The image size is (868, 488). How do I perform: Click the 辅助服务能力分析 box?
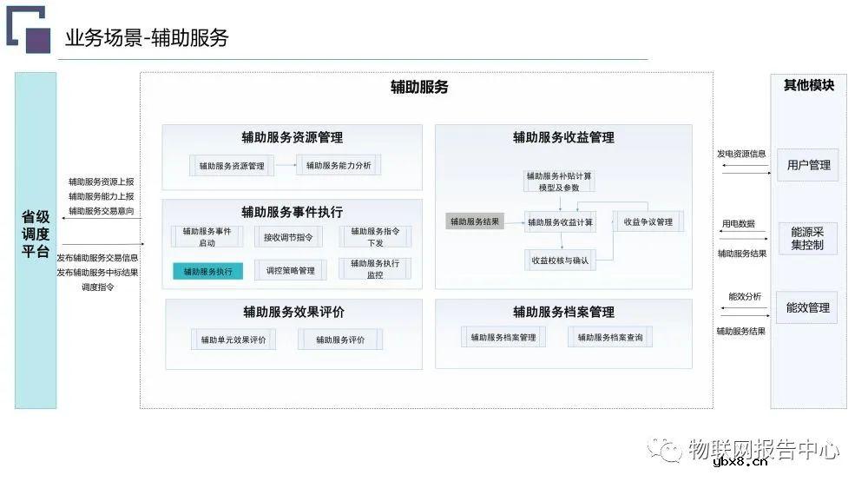click(339, 165)
